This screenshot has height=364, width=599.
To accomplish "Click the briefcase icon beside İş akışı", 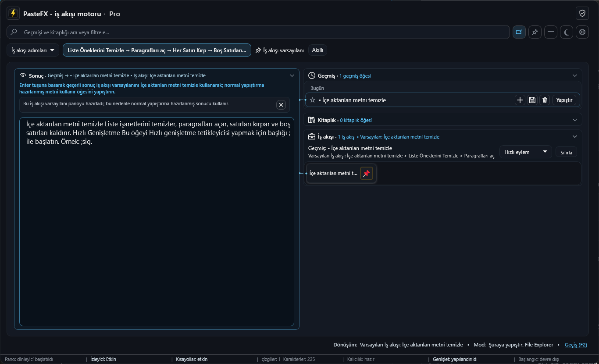I will [x=312, y=136].
